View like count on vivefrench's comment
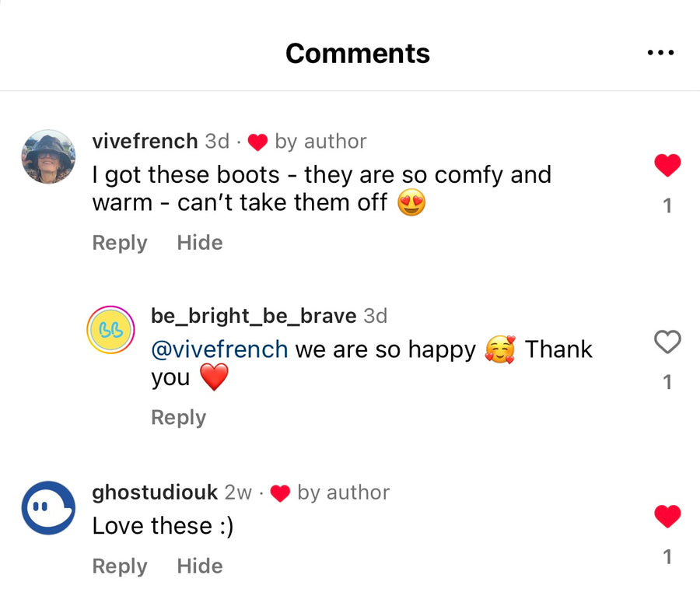The width and height of the screenshot is (700, 610). tap(667, 206)
